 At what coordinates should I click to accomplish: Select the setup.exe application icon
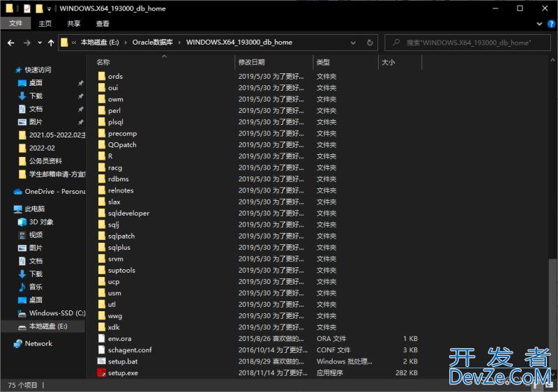[x=101, y=372]
